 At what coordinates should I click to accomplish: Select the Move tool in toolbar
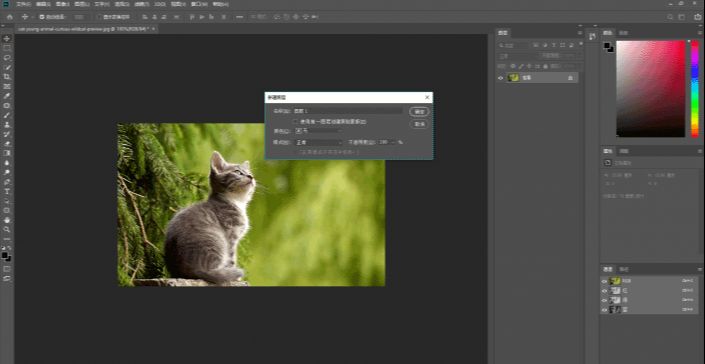point(7,39)
